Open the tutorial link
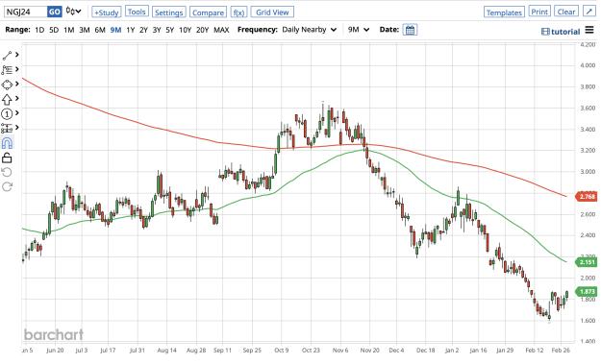The image size is (601, 364). 561,32
